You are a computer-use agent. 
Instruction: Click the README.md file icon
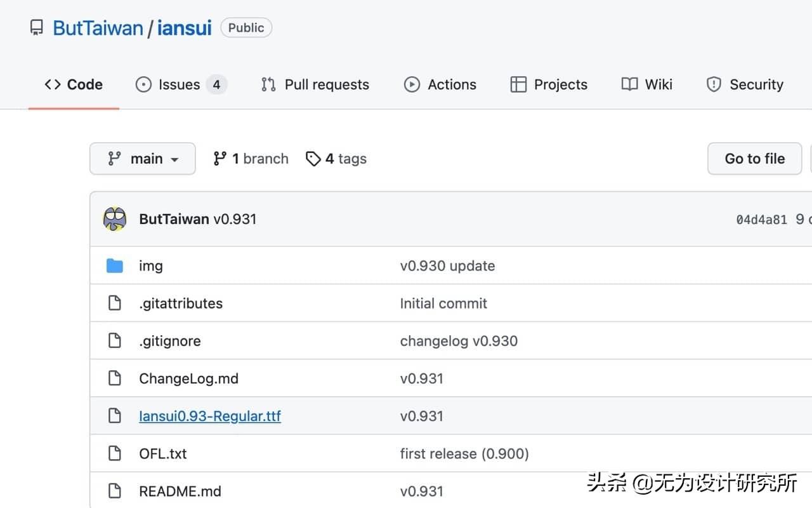(x=115, y=491)
